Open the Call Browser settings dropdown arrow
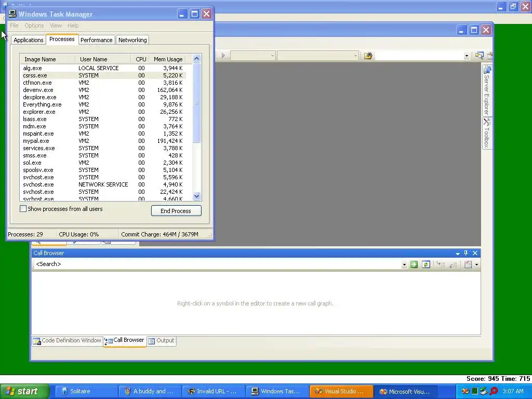532x399 pixels. (477, 264)
